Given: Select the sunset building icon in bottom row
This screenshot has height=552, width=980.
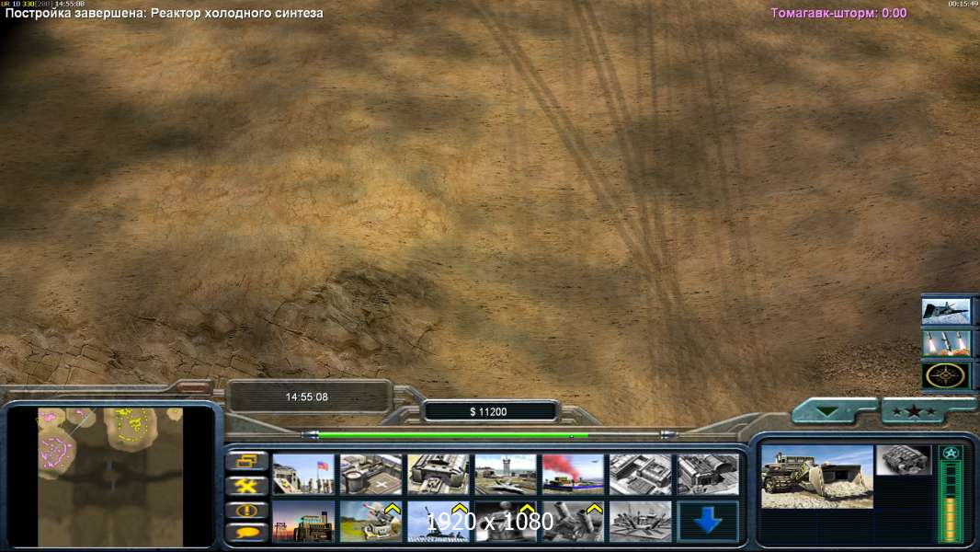Looking at the screenshot, I should (x=303, y=522).
